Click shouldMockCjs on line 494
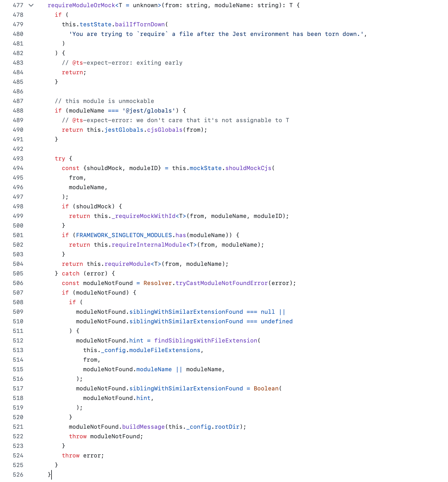This screenshot has height=482, width=448. pyautogui.click(x=248, y=168)
